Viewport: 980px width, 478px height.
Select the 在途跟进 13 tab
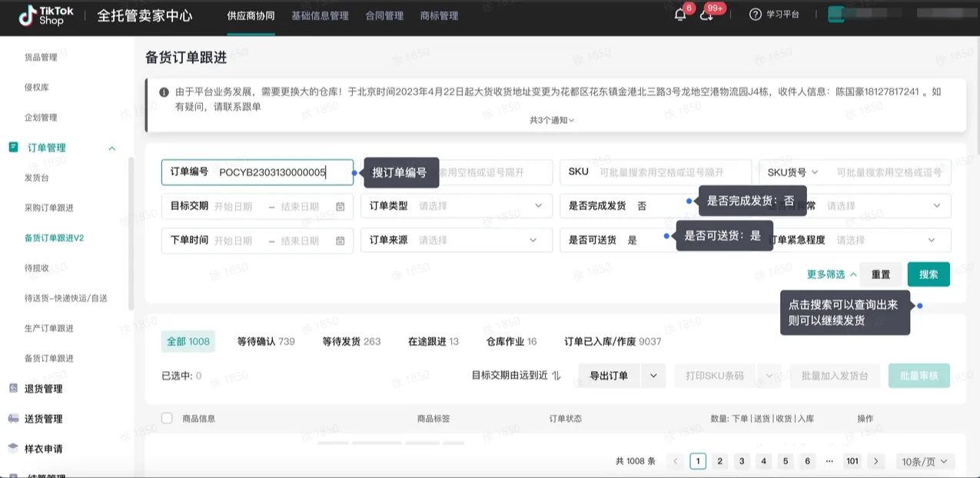pos(434,341)
